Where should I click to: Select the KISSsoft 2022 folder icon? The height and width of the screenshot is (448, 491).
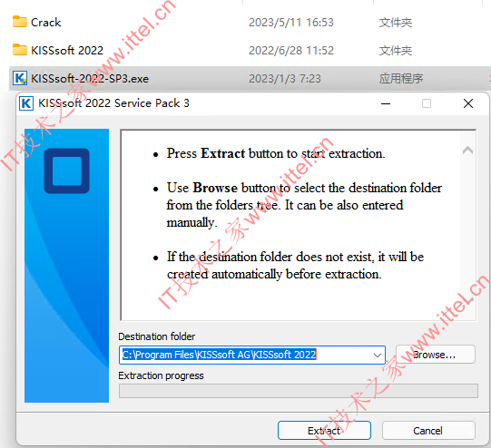[20, 50]
